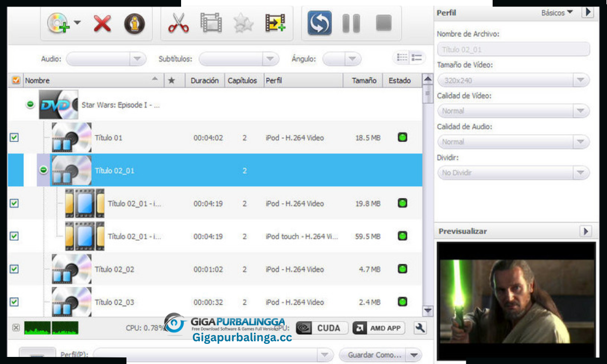The height and width of the screenshot is (364, 607).
Task: Click the Perfil column header
Action: tap(303, 80)
